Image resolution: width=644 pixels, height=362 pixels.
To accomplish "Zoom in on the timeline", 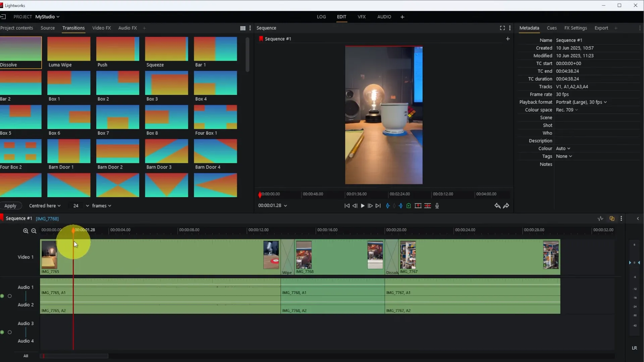I will coord(25,231).
